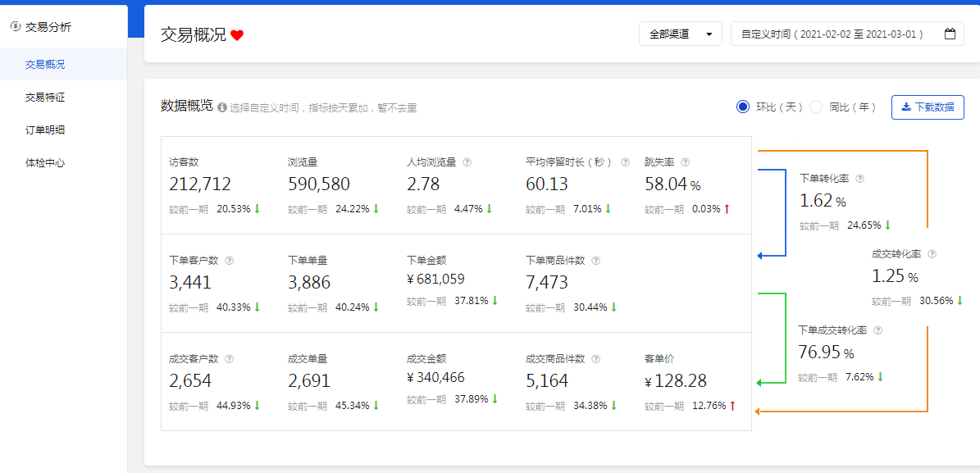Click the 下单成交转化率 value 76.95%

826,352
